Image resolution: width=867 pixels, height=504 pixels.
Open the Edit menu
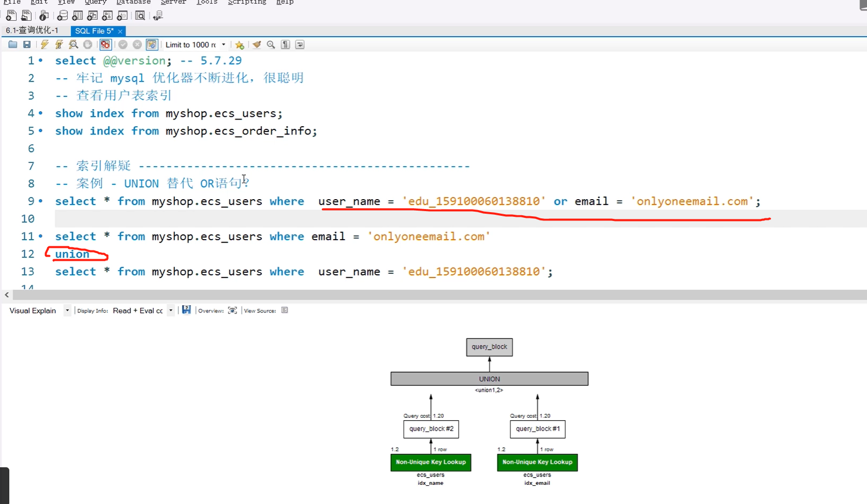click(x=39, y=2)
